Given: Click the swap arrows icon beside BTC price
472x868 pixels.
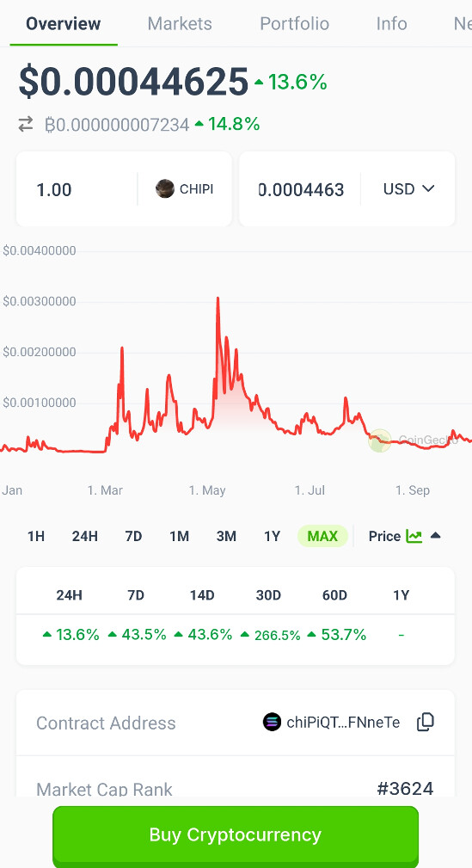Looking at the screenshot, I should click(x=26, y=125).
